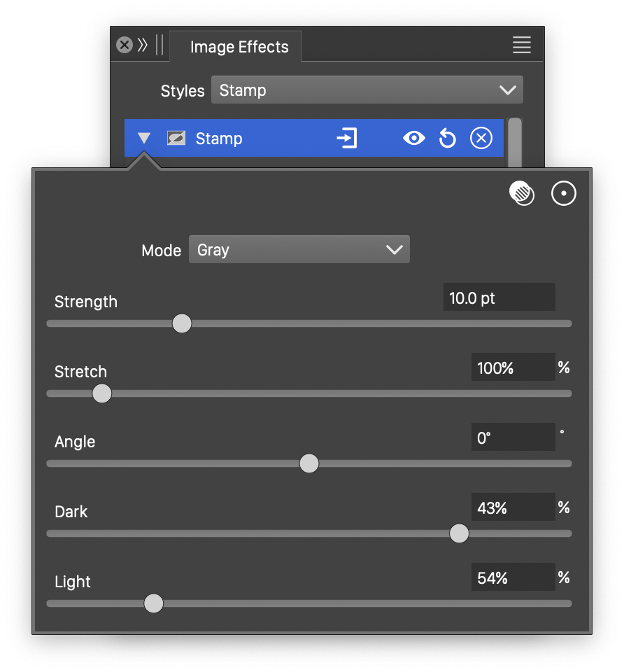
Task: Collapse the Stamp effect disclosure triangle
Action: tap(144, 139)
